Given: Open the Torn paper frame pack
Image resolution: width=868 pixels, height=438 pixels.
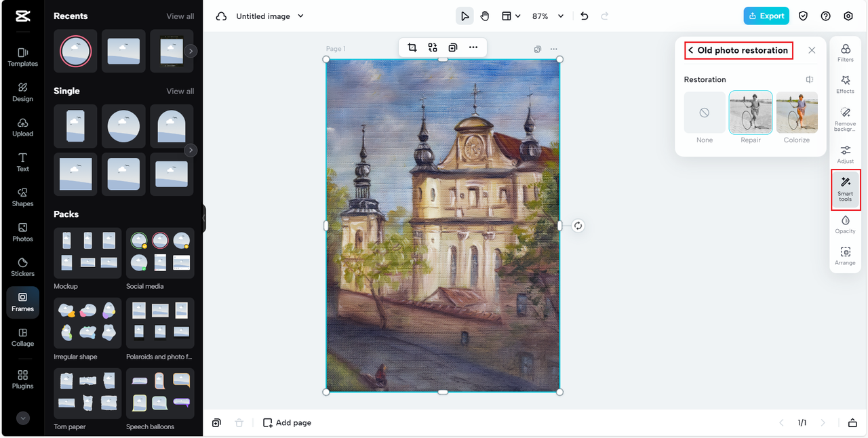Looking at the screenshot, I should coord(87,393).
